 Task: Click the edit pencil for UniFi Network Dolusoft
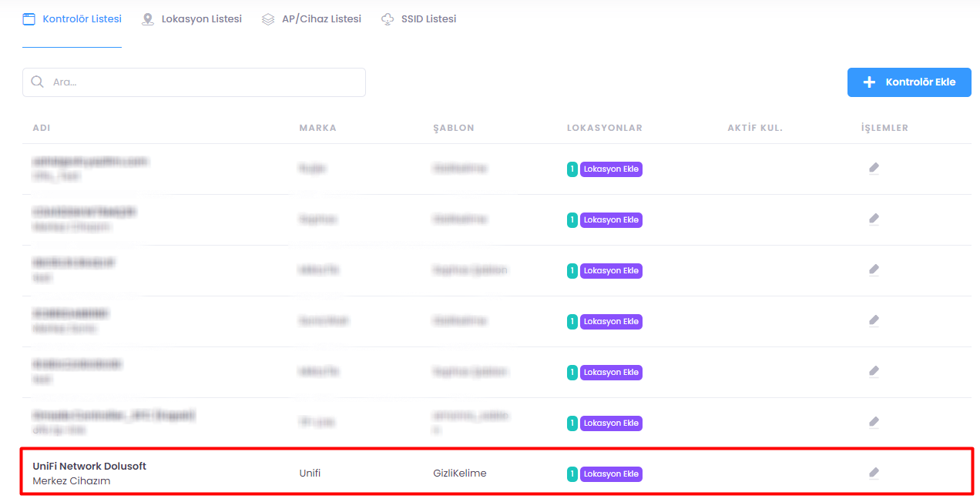[x=874, y=473]
